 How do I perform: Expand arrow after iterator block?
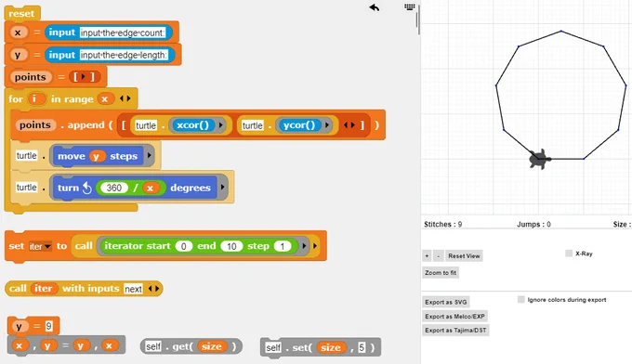[304, 246]
